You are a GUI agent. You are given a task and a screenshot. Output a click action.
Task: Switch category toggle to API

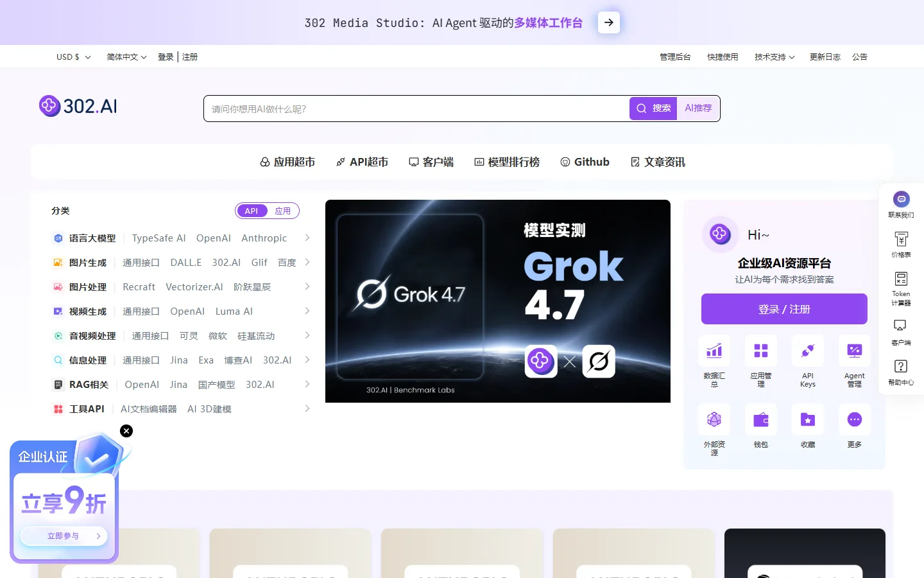coord(252,211)
